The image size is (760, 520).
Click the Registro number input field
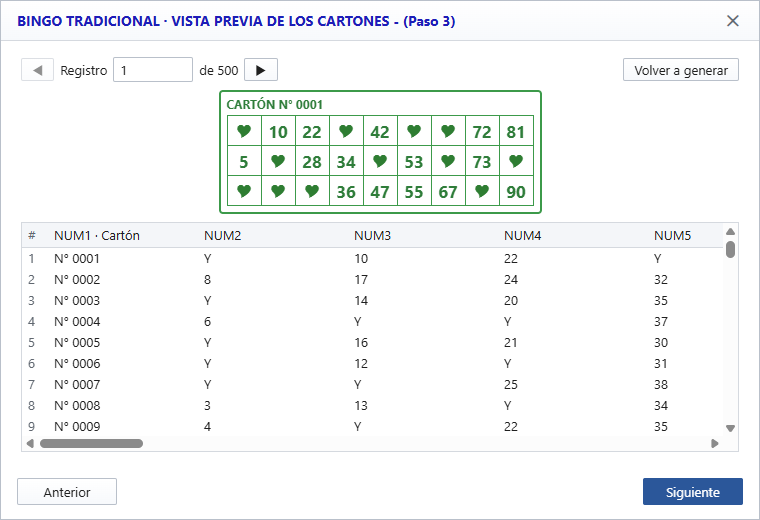(153, 70)
